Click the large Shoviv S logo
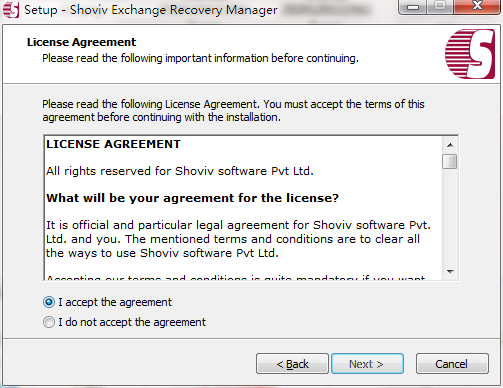 click(x=470, y=54)
